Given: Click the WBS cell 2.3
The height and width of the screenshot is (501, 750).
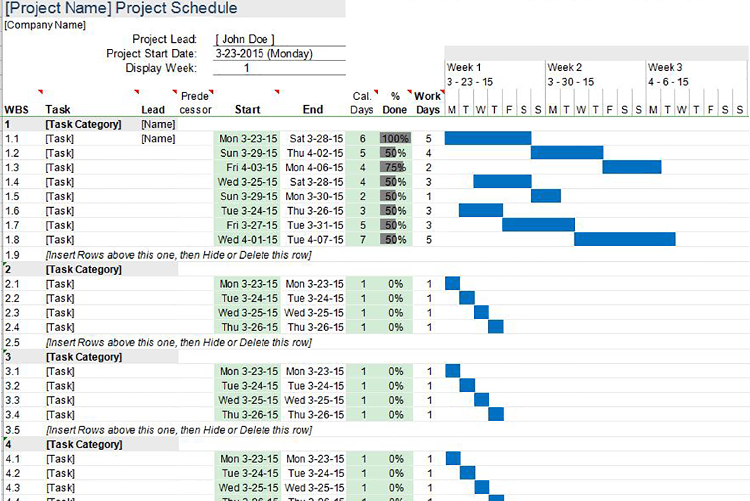Looking at the screenshot, I should coord(12,312).
